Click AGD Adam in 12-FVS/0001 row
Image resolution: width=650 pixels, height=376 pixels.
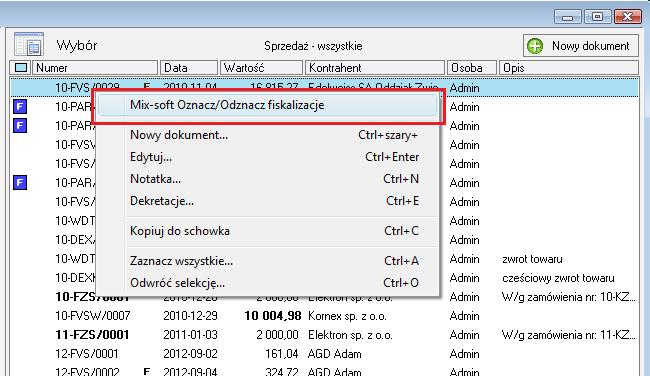click(335, 354)
